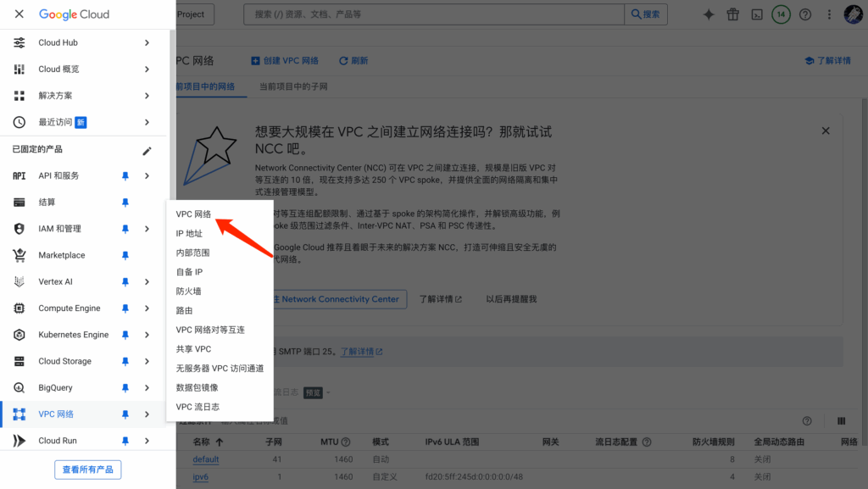
Task: Unpin IAM 和管理 from pinned products
Action: point(125,229)
